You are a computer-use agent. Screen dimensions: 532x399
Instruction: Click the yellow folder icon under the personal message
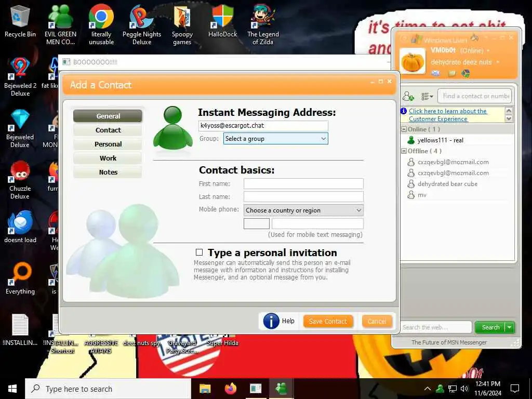point(451,73)
